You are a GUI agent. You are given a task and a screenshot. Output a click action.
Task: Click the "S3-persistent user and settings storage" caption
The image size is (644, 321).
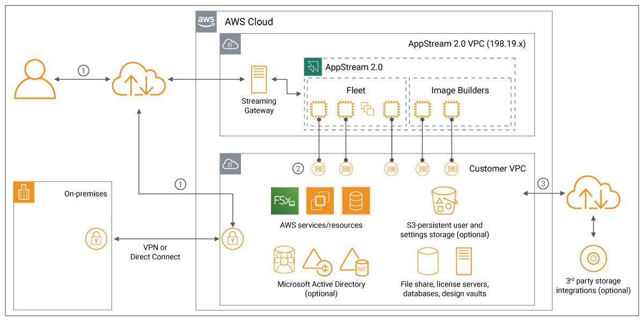pos(444,230)
